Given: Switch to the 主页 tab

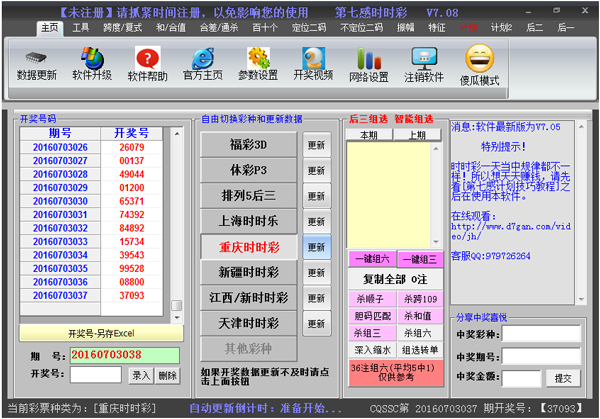Looking at the screenshot, I should (x=50, y=28).
